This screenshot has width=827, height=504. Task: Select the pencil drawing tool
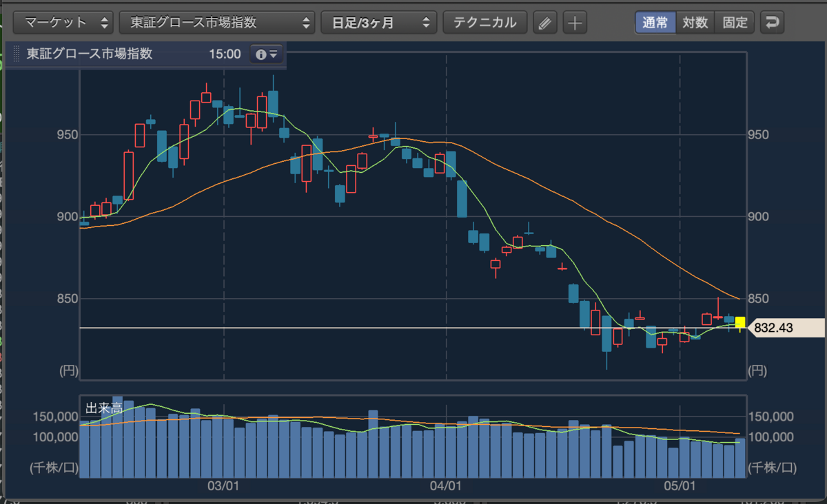tap(544, 23)
